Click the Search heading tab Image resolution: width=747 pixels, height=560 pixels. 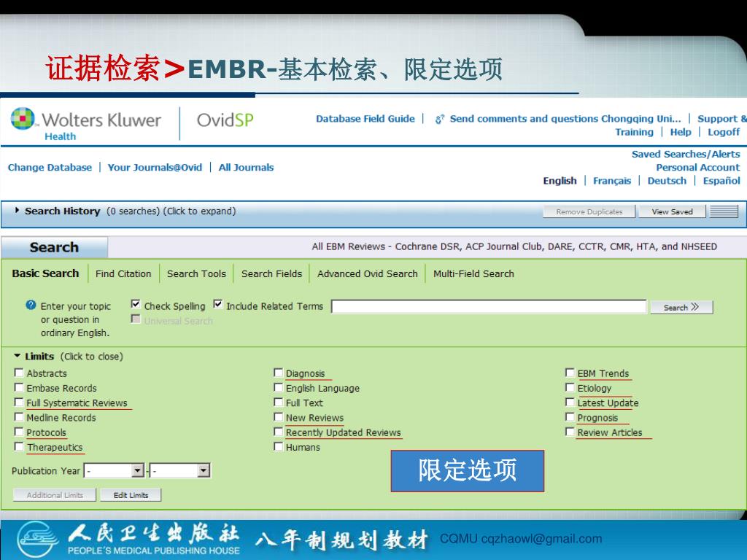(x=54, y=247)
